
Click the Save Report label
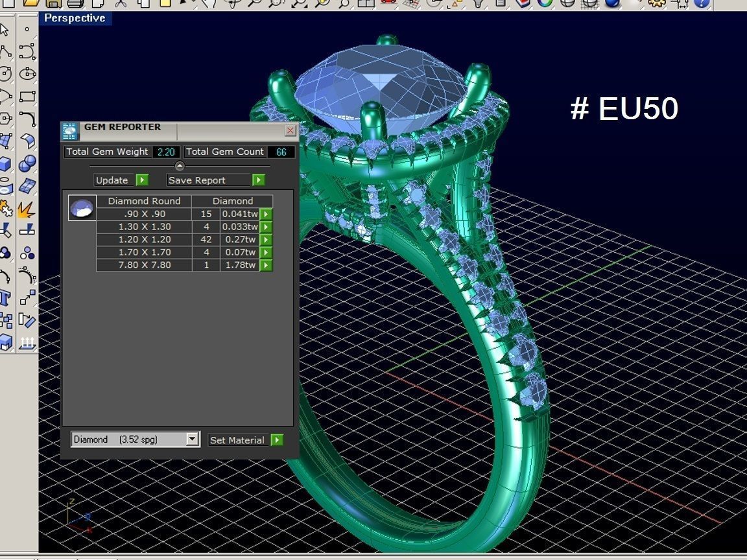(x=196, y=180)
